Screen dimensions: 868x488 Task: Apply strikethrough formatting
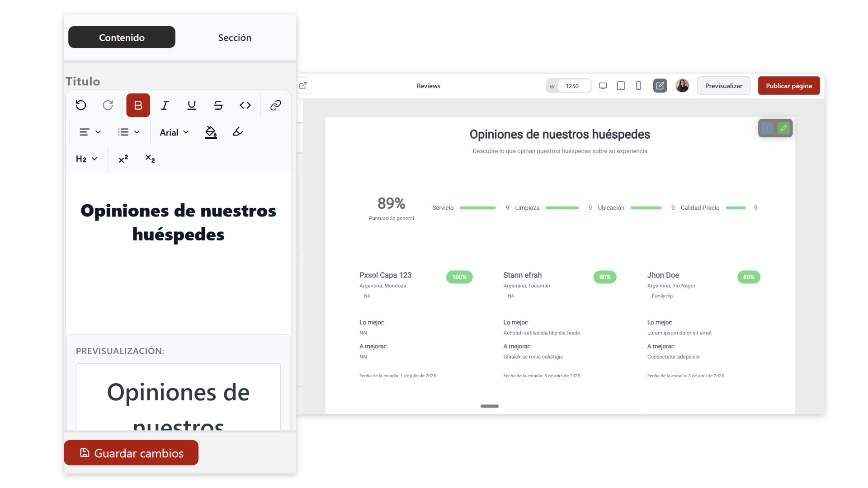coord(218,105)
